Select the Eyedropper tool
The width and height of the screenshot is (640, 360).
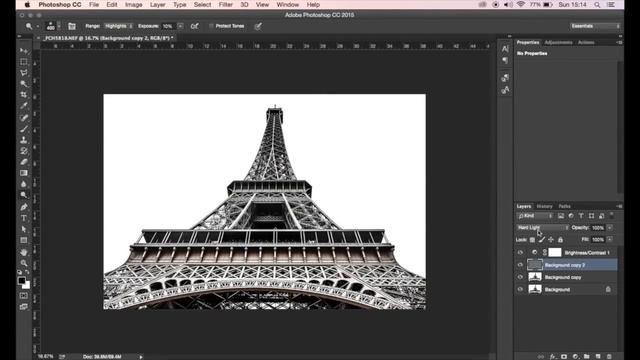(24, 106)
